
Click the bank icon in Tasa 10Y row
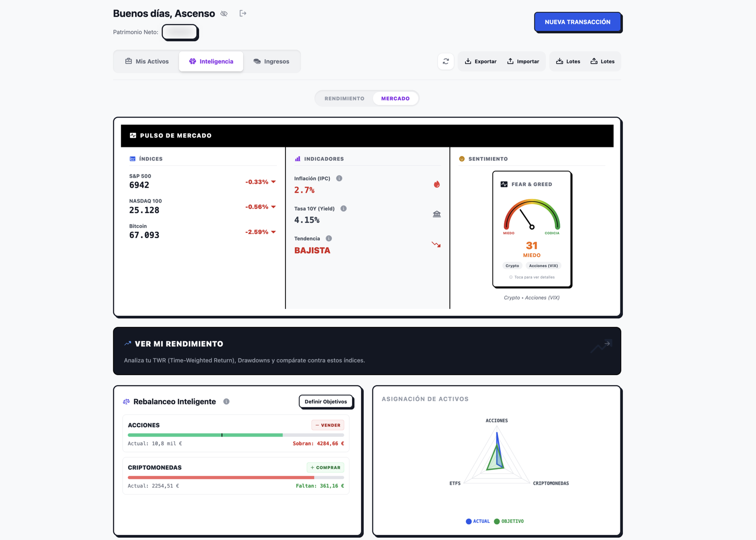(437, 214)
